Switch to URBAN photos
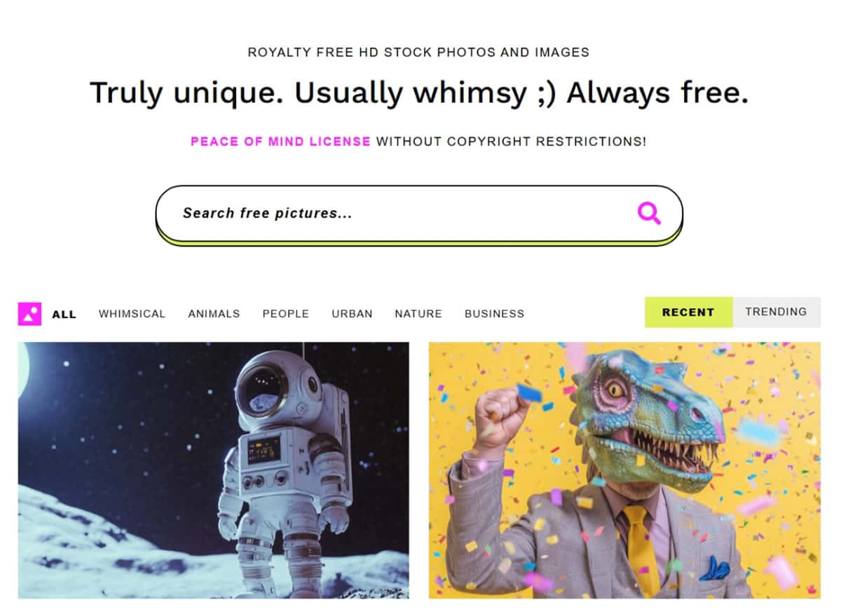841x616 pixels. [x=352, y=314]
